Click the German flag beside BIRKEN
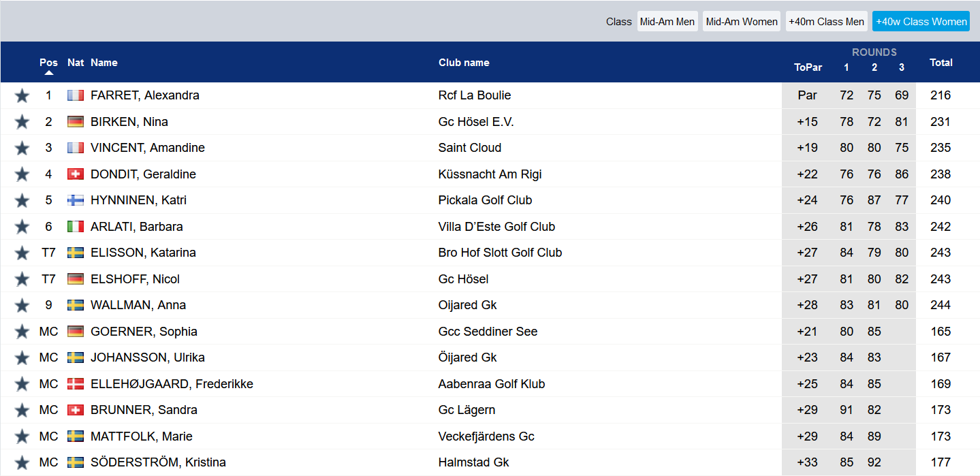The width and height of the screenshot is (980, 476). [x=76, y=122]
